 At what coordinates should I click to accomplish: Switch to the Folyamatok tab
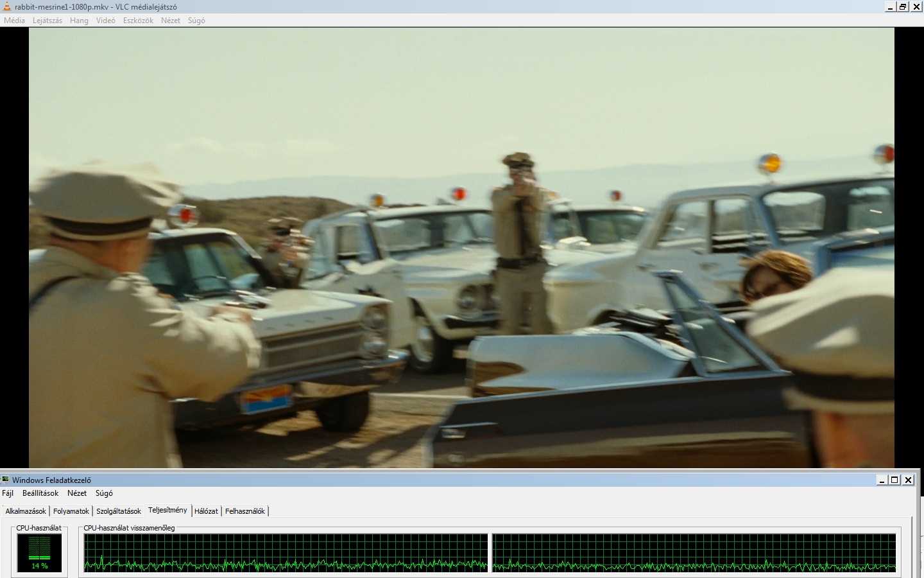[x=71, y=511]
